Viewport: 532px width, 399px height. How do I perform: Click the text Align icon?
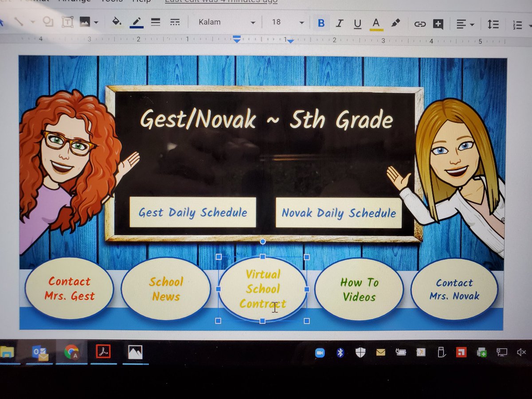461,24
